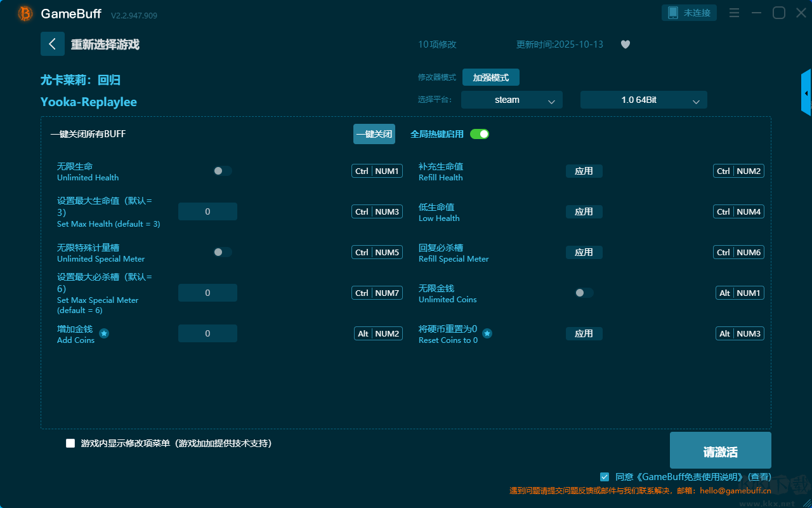Click star badge next to Add Coins
Screen dimensions: 812x508
(104, 333)
